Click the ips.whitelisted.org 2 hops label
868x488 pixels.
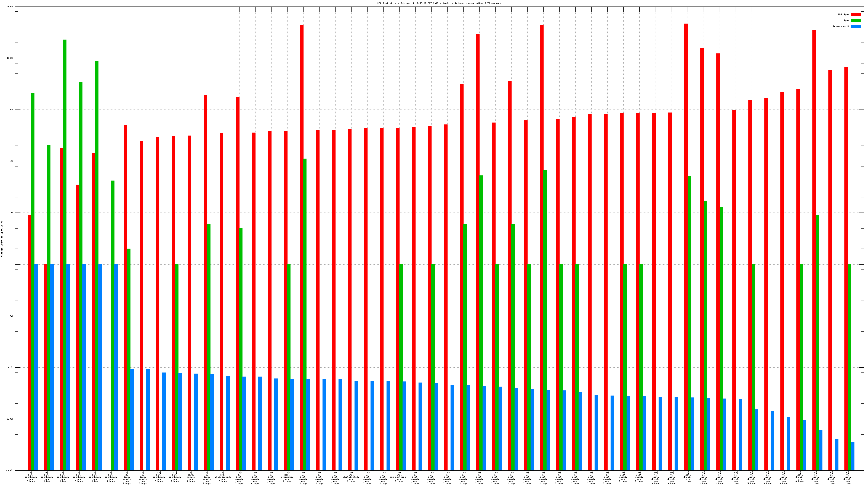351,477
